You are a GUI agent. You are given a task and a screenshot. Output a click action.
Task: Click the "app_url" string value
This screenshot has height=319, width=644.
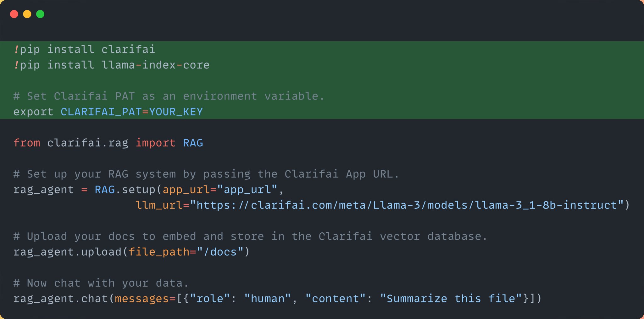[247, 190]
